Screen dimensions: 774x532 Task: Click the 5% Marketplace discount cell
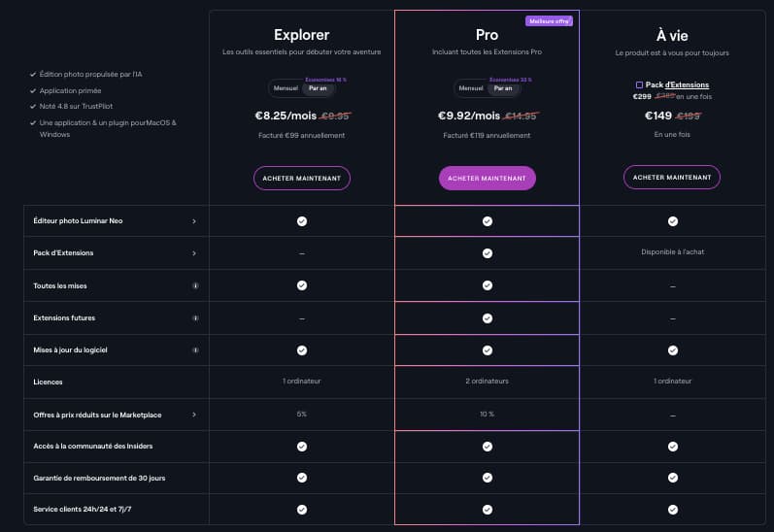tap(302, 415)
